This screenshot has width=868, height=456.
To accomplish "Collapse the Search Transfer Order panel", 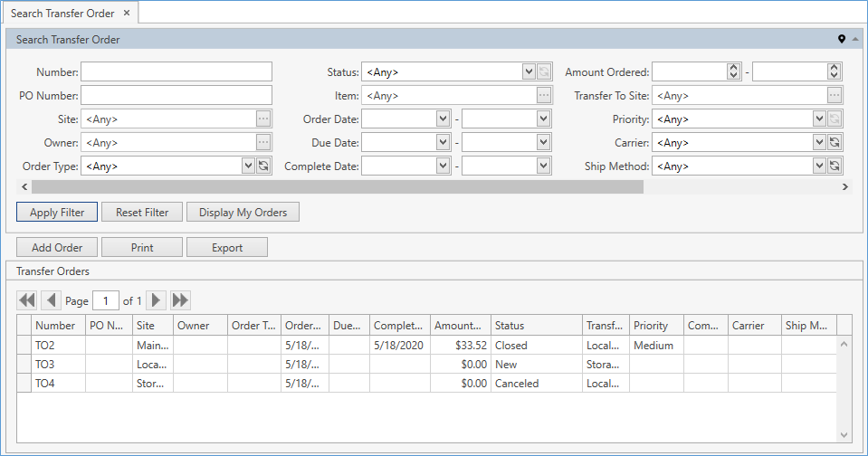I will point(855,39).
